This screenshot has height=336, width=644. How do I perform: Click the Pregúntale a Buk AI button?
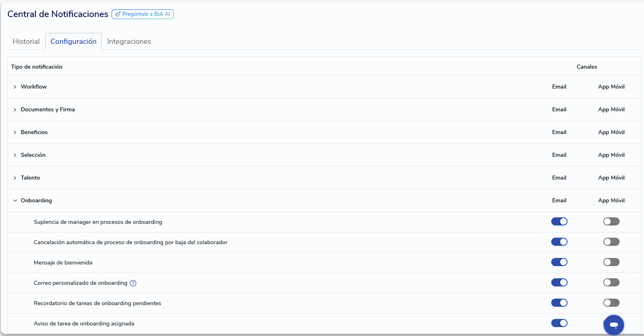click(x=142, y=14)
